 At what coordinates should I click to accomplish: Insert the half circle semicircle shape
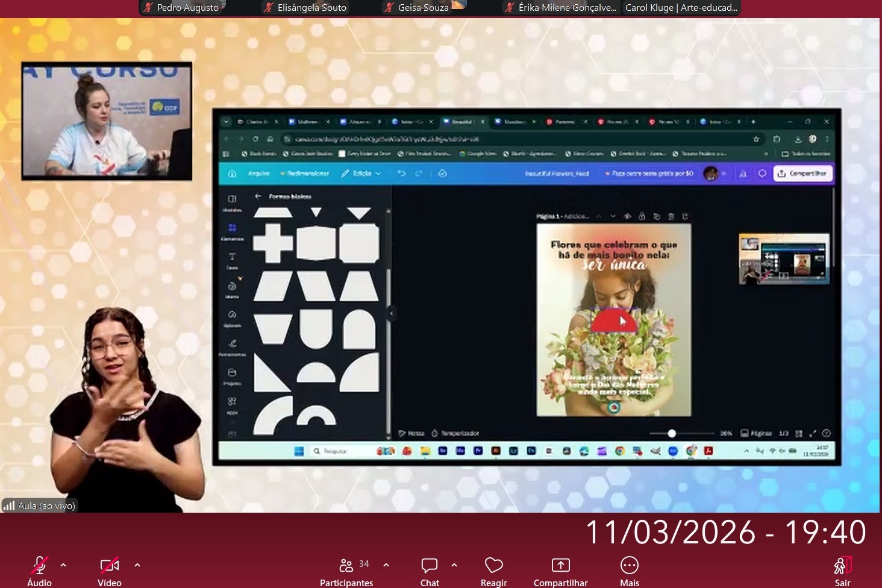coord(316,372)
